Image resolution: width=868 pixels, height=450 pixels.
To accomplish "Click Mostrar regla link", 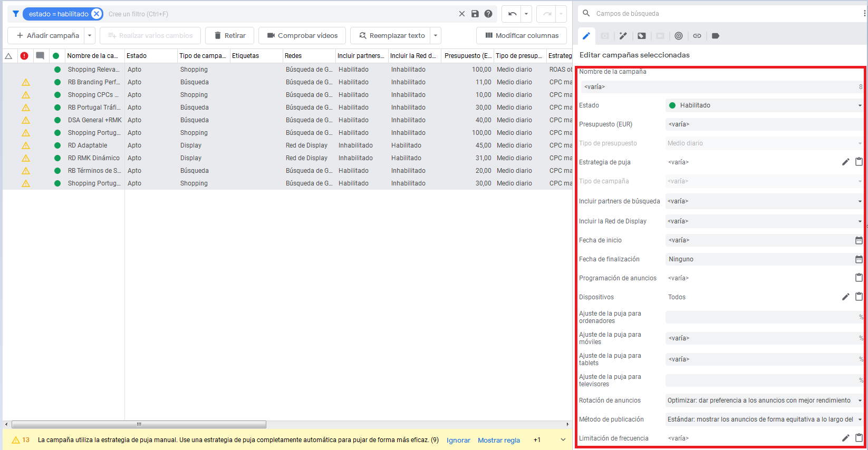I will 499,440.
